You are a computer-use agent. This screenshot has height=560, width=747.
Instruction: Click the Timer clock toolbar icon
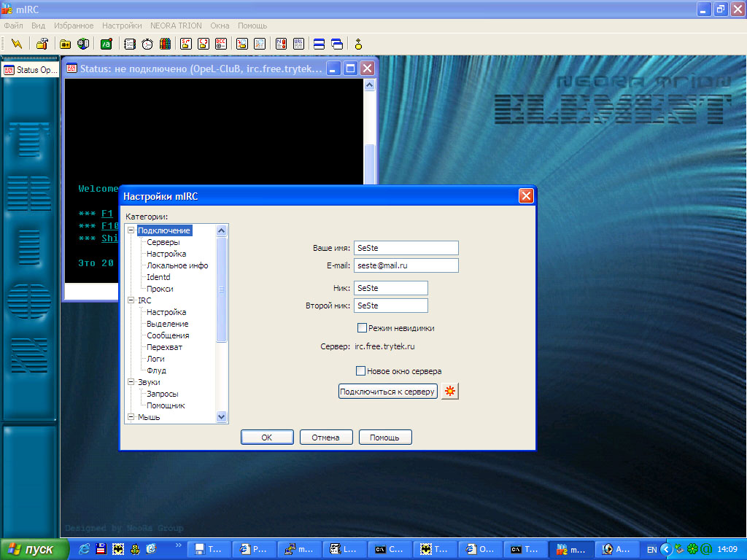pyautogui.click(x=147, y=44)
